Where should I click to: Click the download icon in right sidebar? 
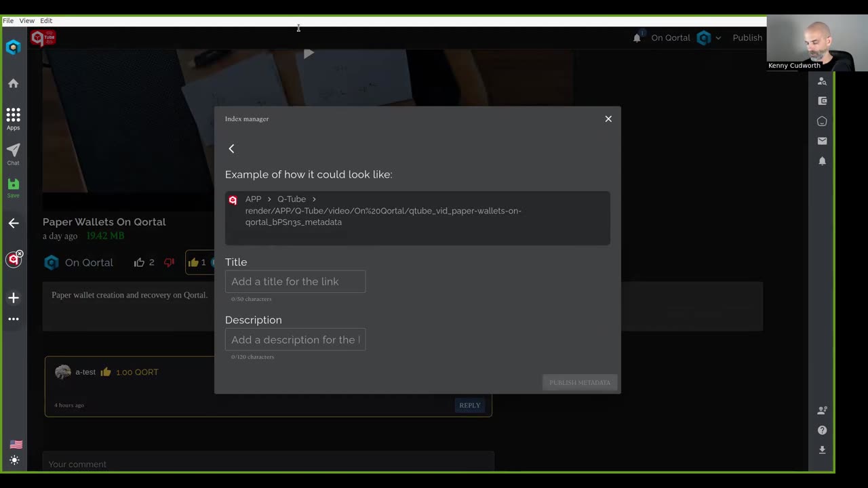(822, 450)
